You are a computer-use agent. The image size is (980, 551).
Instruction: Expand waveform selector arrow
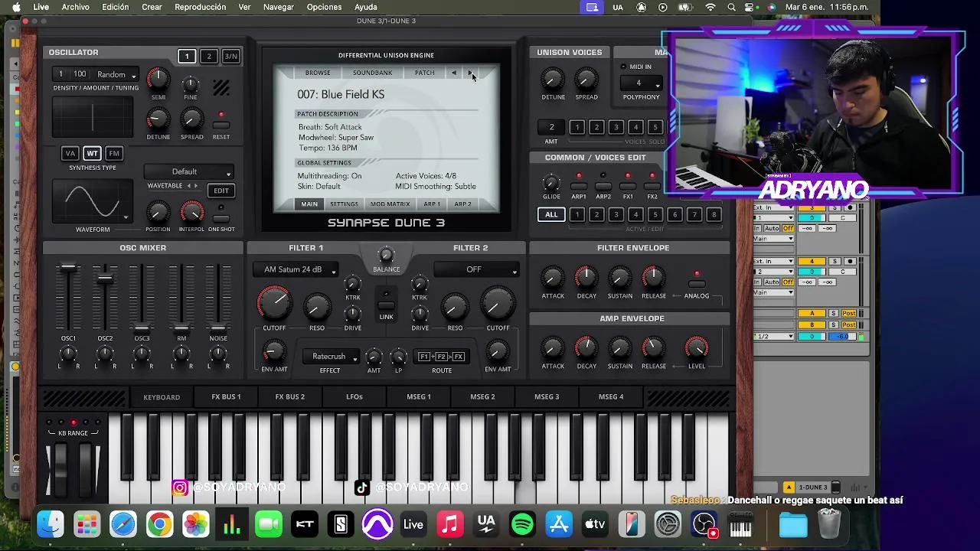click(x=126, y=217)
